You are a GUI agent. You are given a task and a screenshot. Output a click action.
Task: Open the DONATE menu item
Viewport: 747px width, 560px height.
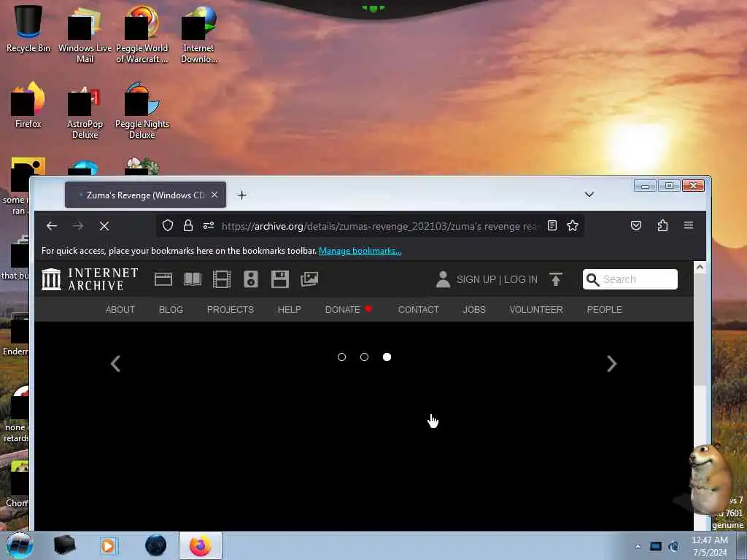coord(348,309)
